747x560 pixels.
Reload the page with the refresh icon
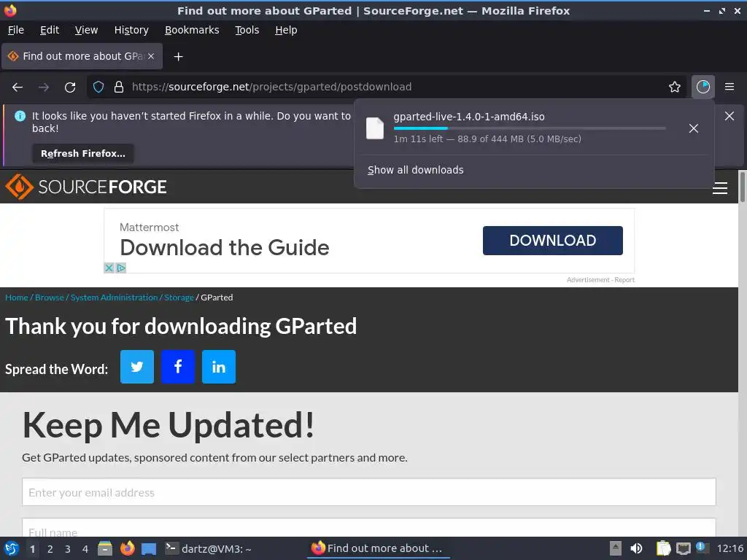pyautogui.click(x=70, y=87)
